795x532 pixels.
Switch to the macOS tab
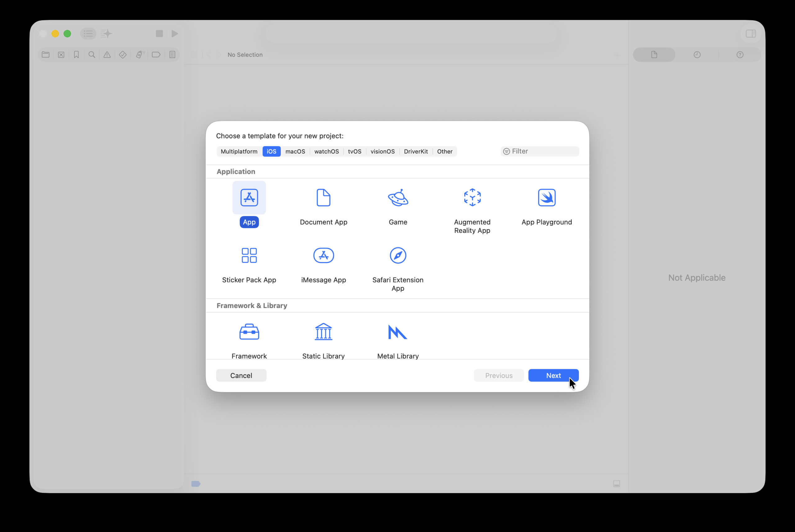click(295, 151)
